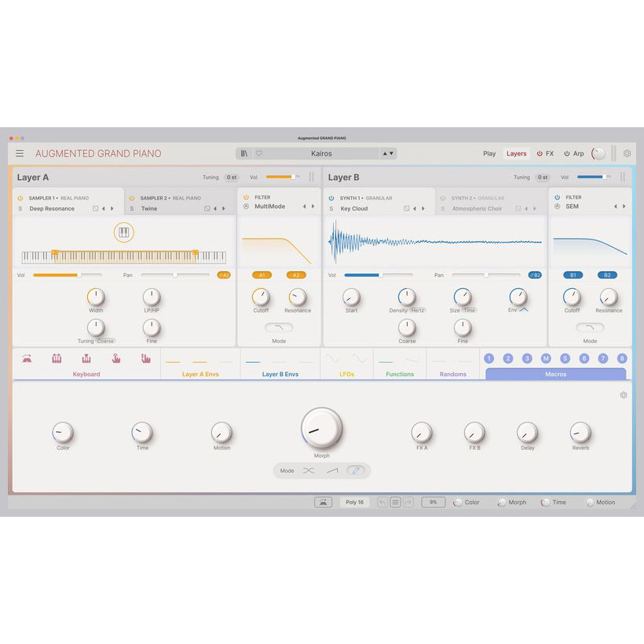Image resolution: width=644 pixels, height=644 pixels.
Task: Toggle Synth 2 power button
Action: point(443,198)
